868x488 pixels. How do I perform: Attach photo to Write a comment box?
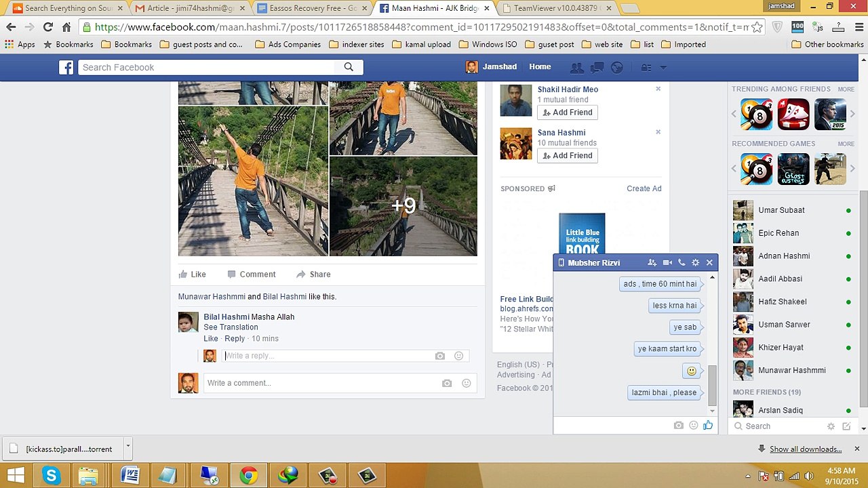pyautogui.click(x=447, y=383)
